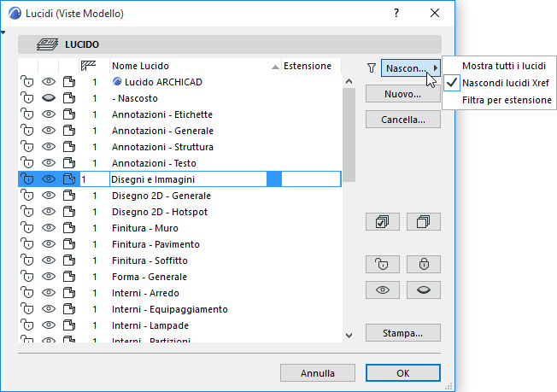557x392 pixels.
Task: Click the deselect all layers button
Action: [x=424, y=221]
